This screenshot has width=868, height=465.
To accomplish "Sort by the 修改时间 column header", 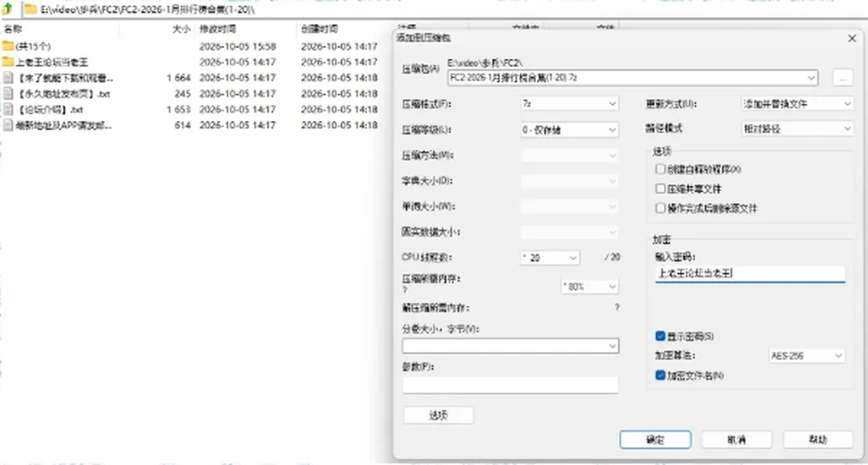I will click(x=218, y=29).
